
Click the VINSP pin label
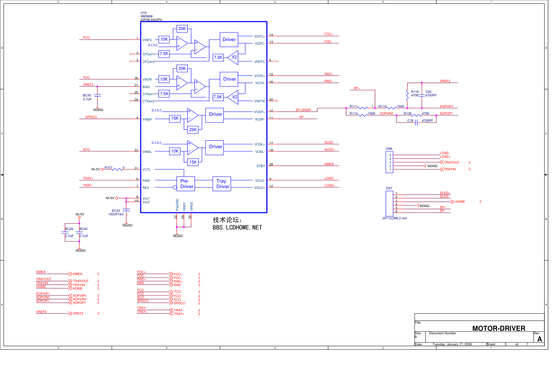147,119
